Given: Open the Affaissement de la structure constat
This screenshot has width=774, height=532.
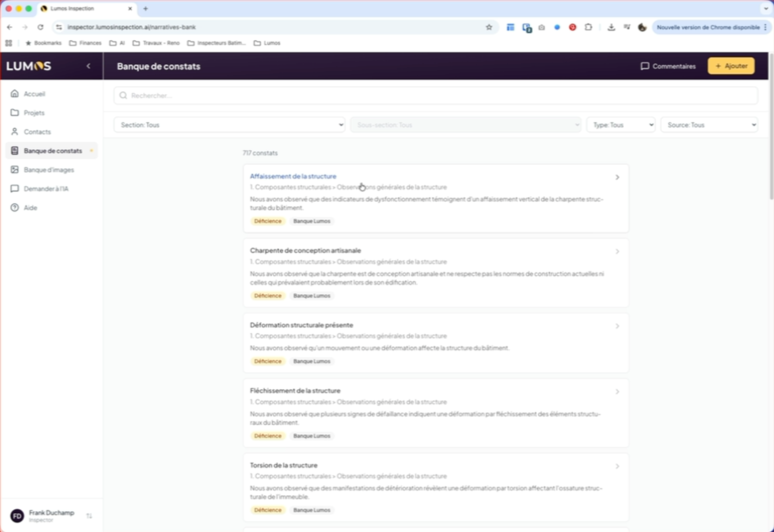Looking at the screenshot, I should (293, 176).
